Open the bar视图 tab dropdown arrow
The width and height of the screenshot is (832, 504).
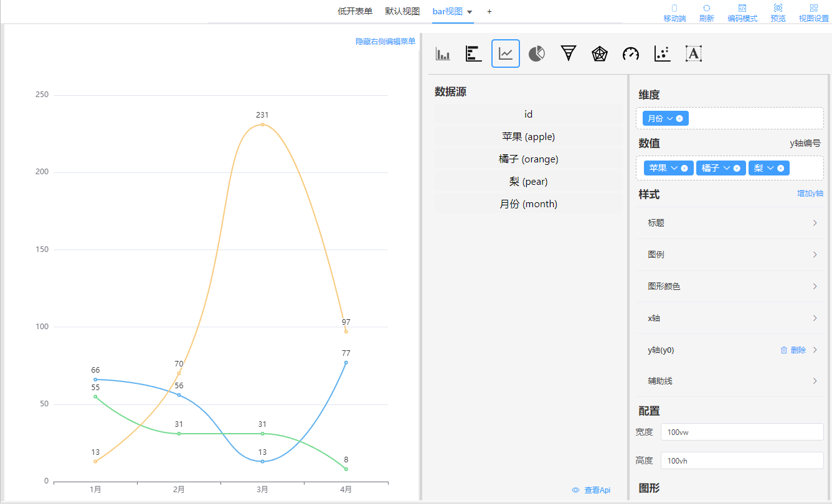(x=470, y=12)
